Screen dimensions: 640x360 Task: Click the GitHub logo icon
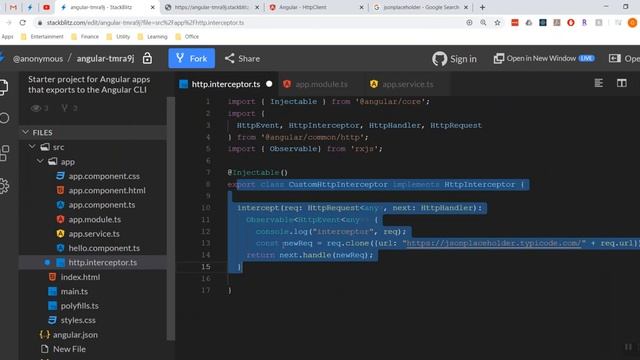pyautogui.click(x=439, y=59)
